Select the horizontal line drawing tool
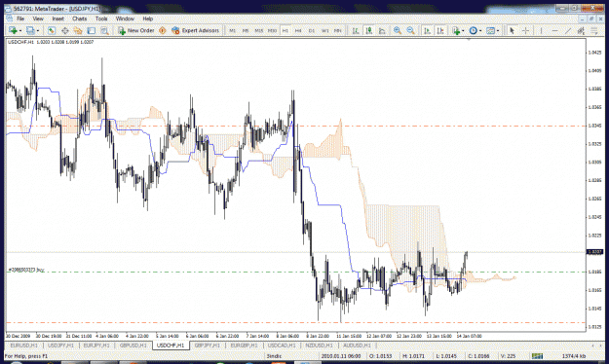This screenshot has width=609, height=364. click(x=554, y=30)
